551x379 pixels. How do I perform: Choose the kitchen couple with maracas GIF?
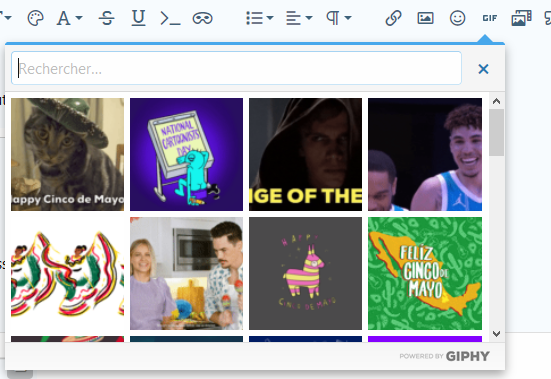point(186,273)
